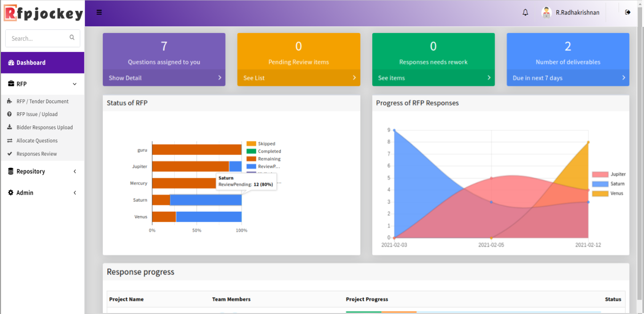
Task: Click the search magnifier icon
Action: click(x=72, y=38)
